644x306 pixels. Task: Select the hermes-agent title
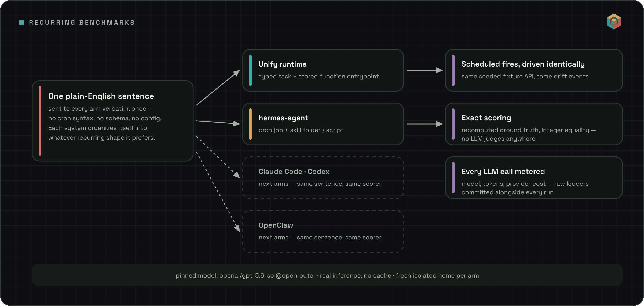(x=283, y=118)
